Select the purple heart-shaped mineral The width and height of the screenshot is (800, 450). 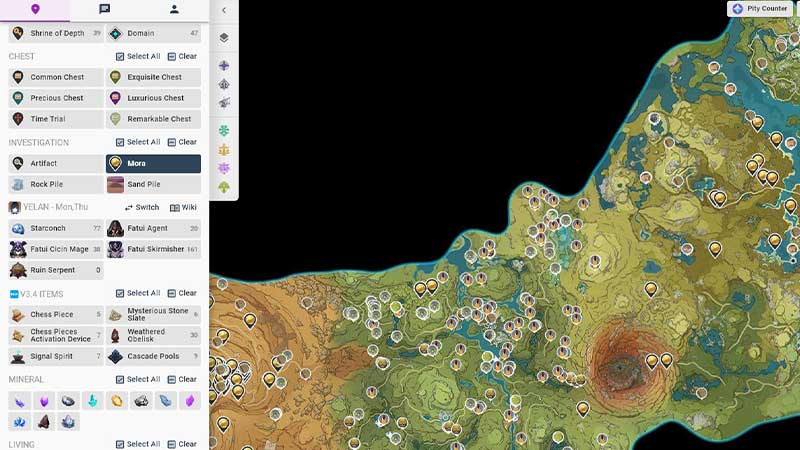[44, 401]
